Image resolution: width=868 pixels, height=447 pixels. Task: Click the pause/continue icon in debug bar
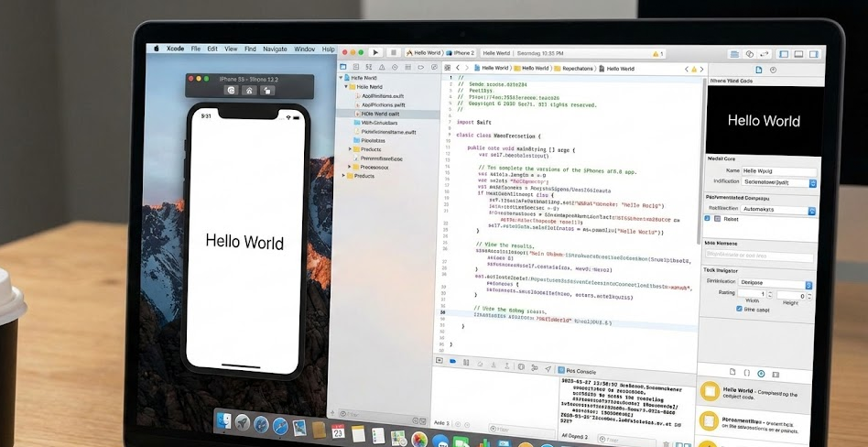click(466, 363)
